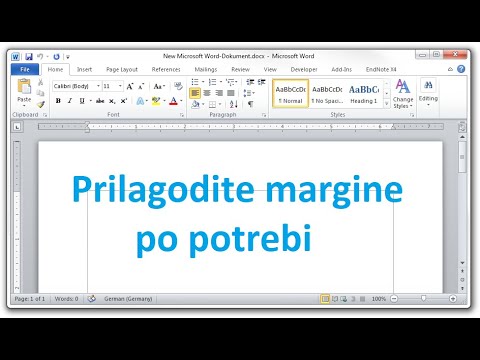
Task: Apply the No Spacing style
Action: tap(327, 94)
